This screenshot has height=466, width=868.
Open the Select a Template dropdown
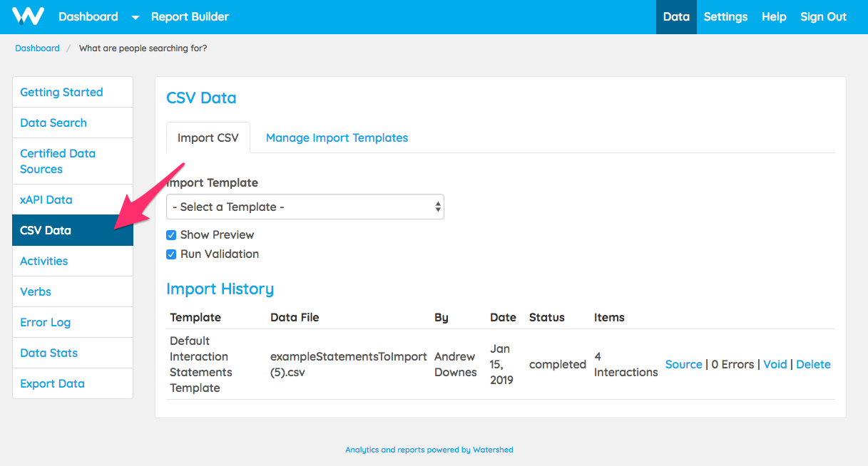pyautogui.click(x=305, y=207)
